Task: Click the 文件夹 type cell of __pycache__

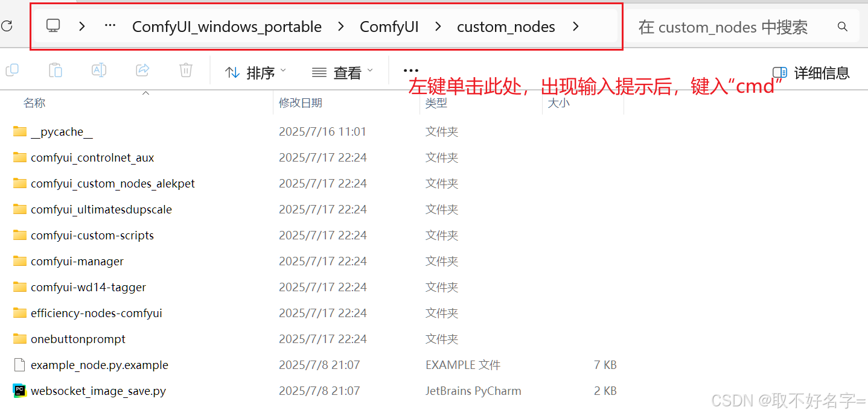Action: point(442,132)
